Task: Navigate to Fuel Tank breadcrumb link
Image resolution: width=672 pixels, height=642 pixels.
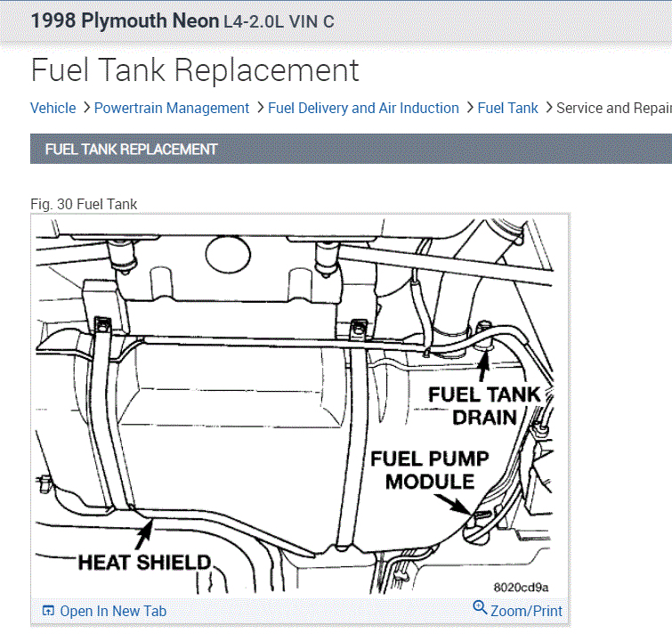Action: coord(508,108)
